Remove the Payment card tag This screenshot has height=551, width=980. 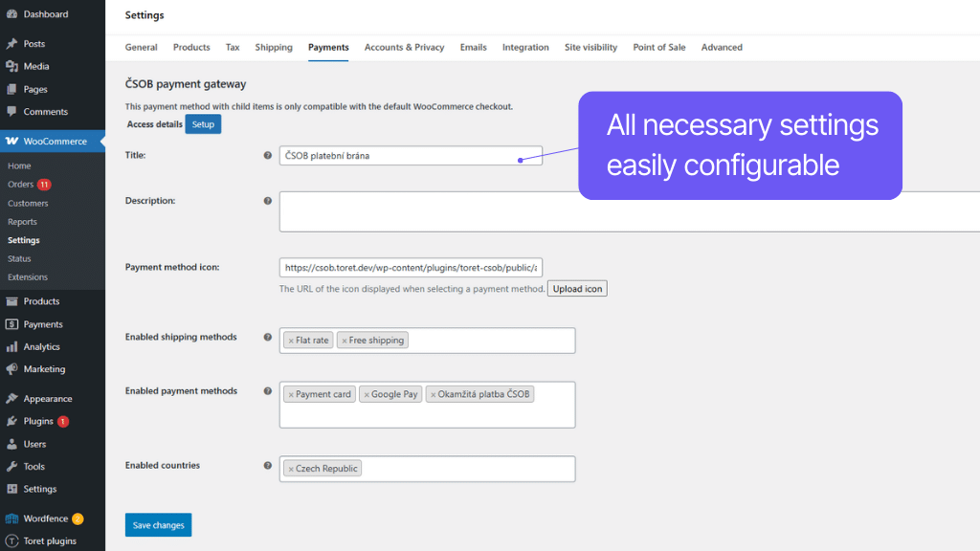[x=291, y=395]
